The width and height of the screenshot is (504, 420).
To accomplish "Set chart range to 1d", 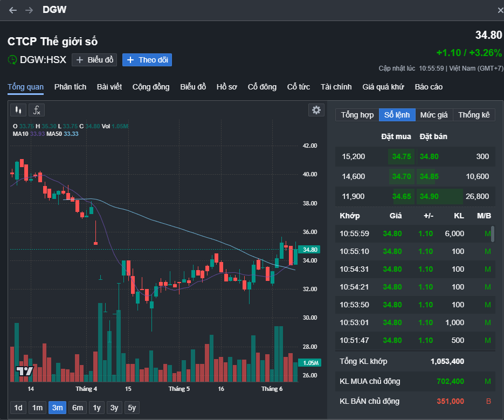I will (x=18, y=408).
